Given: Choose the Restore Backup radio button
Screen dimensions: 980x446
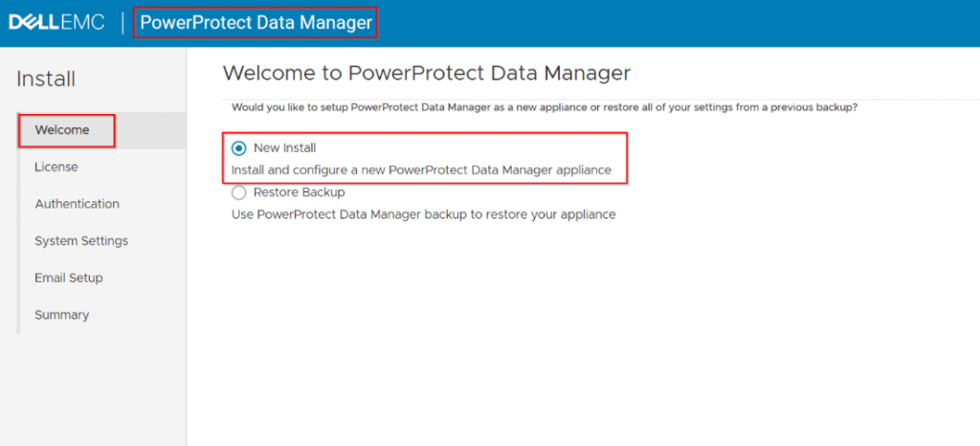Looking at the screenshot, I should pos(239,192).
